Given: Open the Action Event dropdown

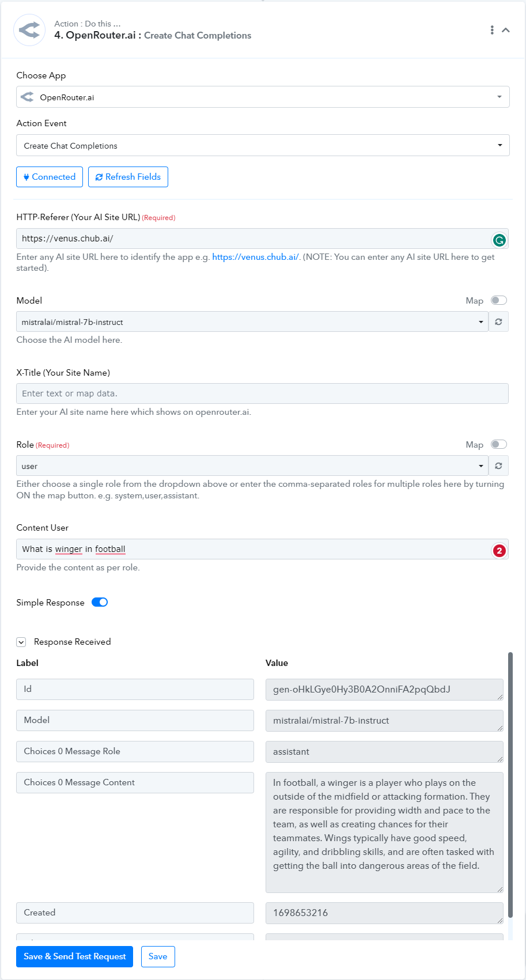Looking at the screenshot, I should (263, 145).
